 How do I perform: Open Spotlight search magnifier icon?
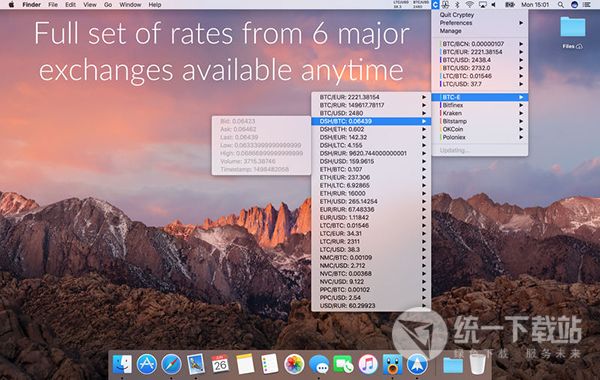(x=561, y=5)
